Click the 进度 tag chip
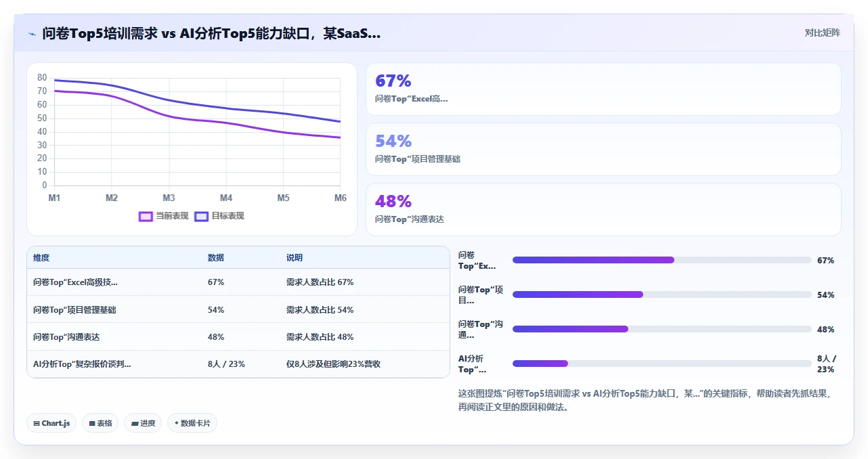This screenshot has width=868, height=459. pyautogui.click(x=143, y=423)
